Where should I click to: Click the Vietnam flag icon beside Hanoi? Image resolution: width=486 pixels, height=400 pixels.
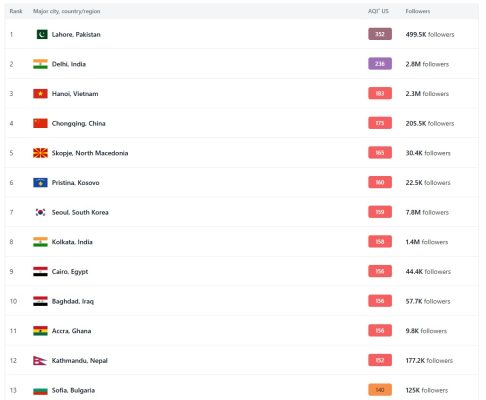40,94
